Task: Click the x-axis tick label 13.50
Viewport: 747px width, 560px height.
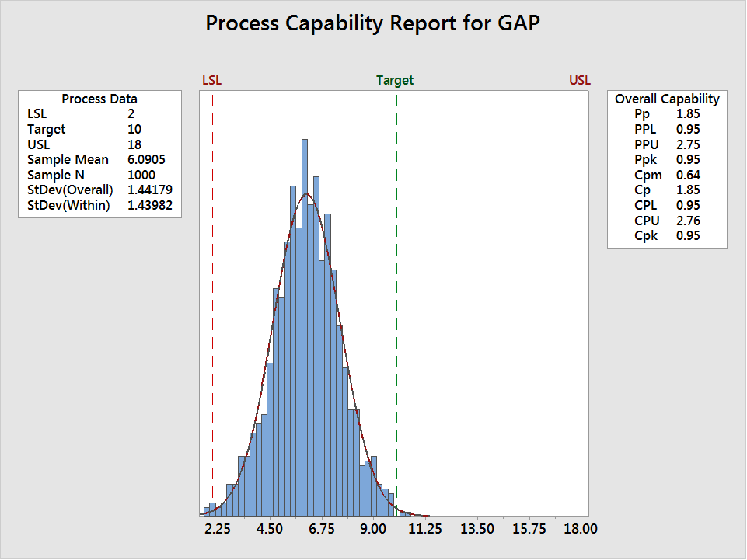Action: [x=476, y=529]
